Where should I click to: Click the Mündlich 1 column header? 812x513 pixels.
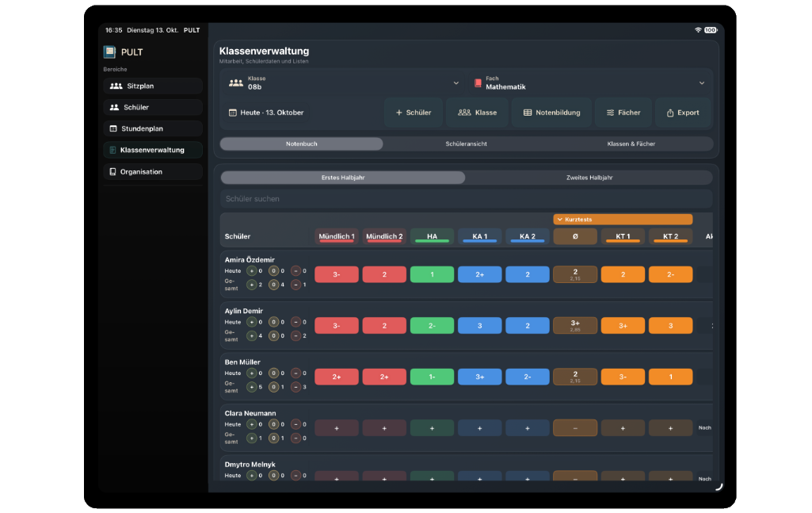337,236
